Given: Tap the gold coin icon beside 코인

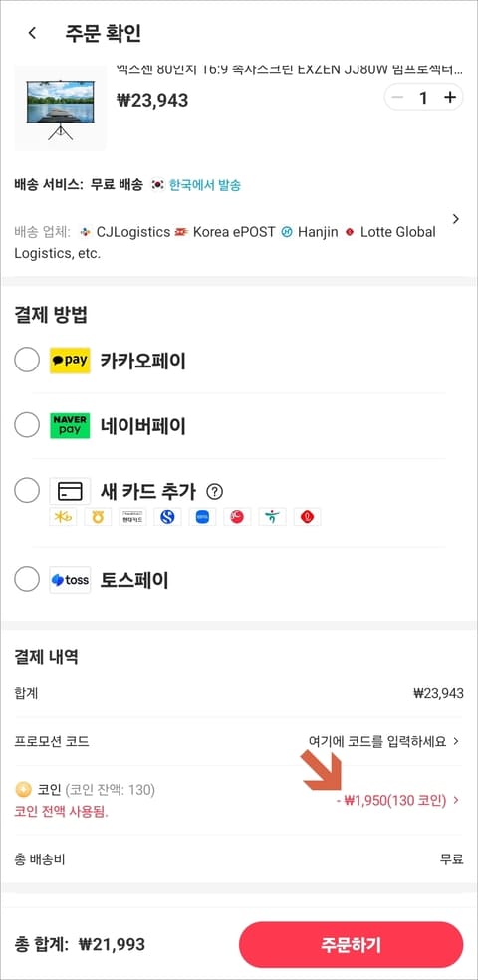Looking at the screenshot, I should (x=23, y=790).
